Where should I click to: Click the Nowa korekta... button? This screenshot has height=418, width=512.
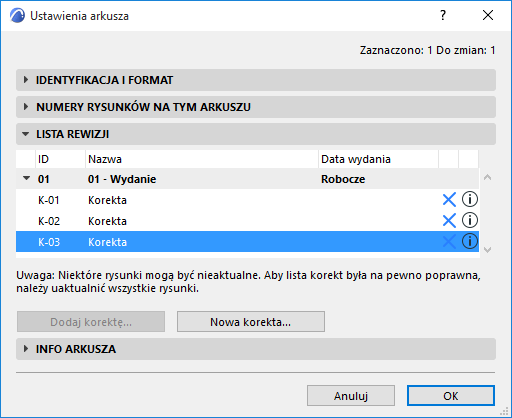pos(251,322)
